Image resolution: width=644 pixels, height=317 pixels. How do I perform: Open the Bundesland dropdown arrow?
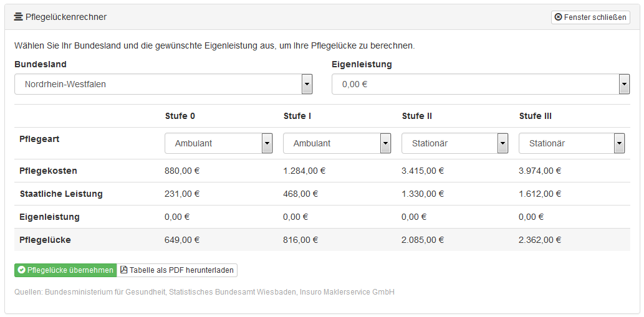coord(307,84)
